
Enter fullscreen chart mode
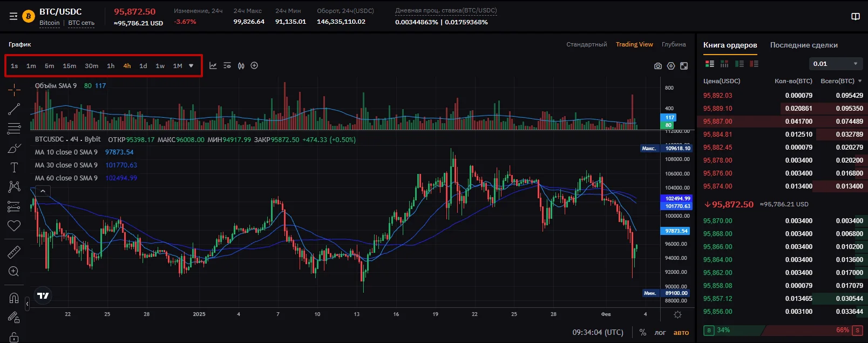pos(684,66)
